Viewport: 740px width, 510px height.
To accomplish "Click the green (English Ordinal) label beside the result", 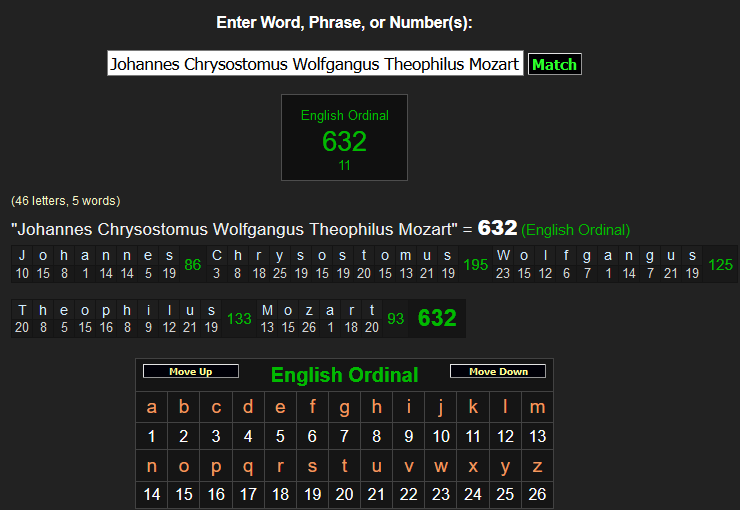I will pyautogui.click(x=575, y=230).
